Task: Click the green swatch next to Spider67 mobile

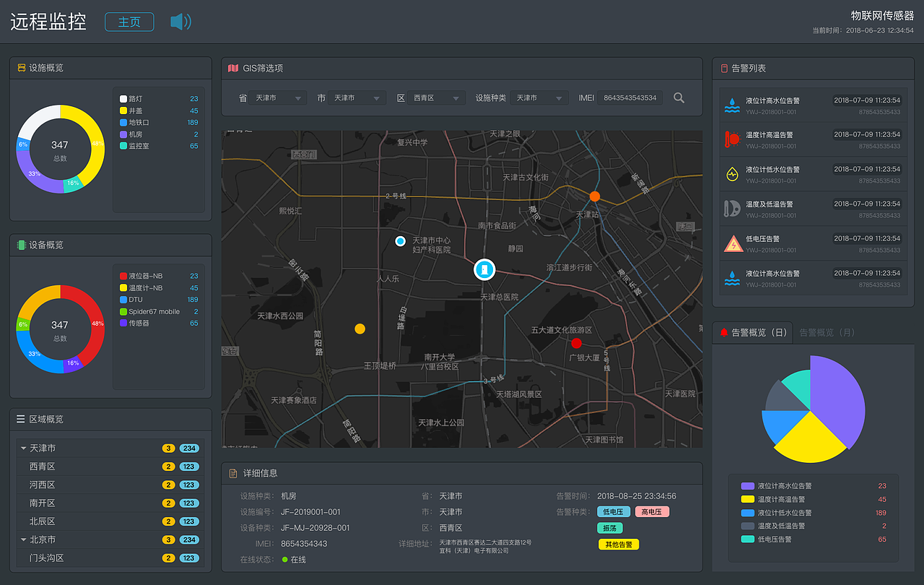Action: 123,311
